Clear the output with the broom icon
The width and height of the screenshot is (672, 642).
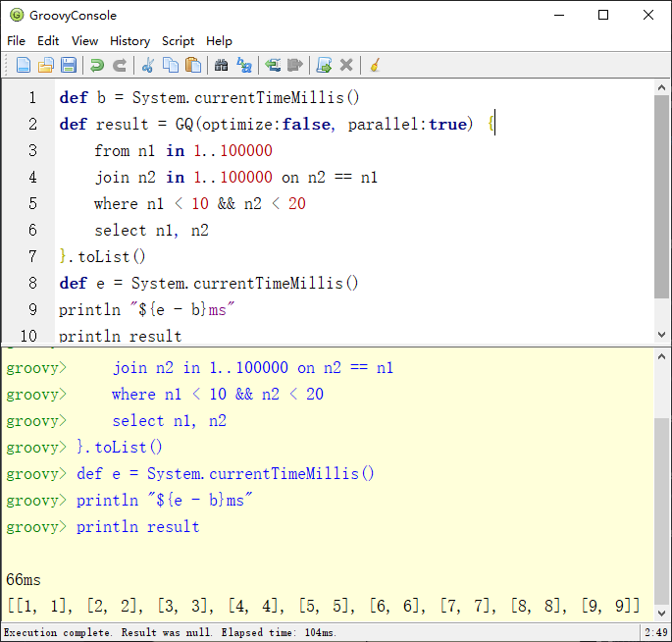coord(375,65)
